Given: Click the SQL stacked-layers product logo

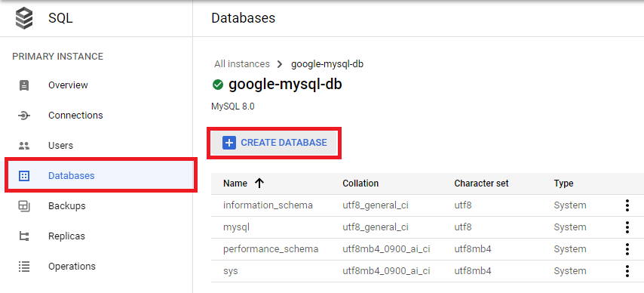Looking at the screenshot, I should point(24,19).
